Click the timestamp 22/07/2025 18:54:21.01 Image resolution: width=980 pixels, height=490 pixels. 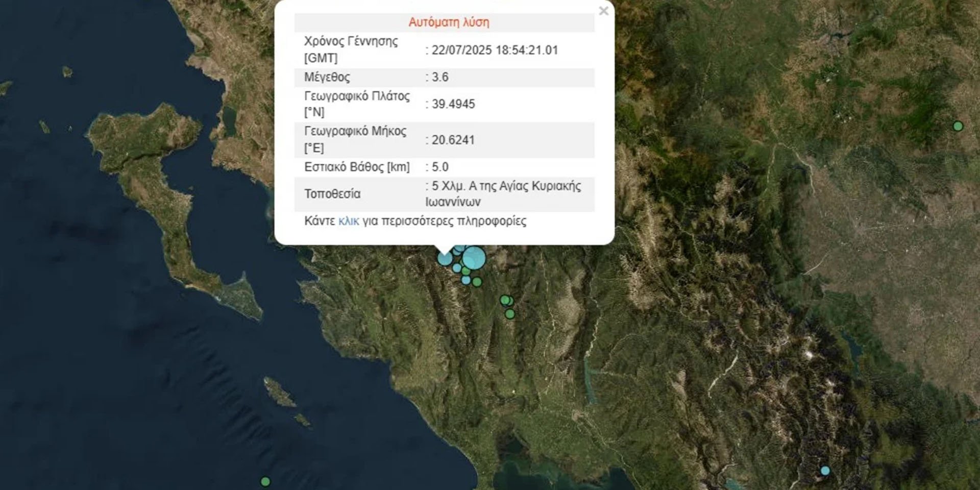click(495, 50)
